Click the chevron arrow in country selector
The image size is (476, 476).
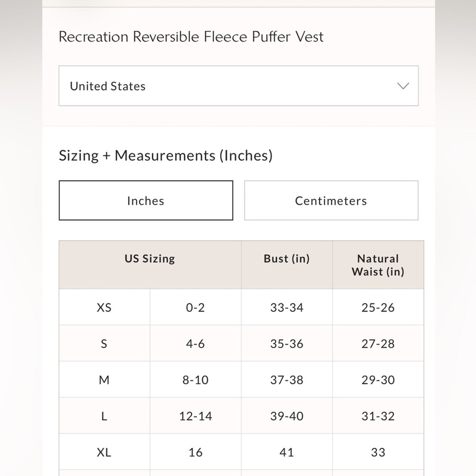[403, 86]
